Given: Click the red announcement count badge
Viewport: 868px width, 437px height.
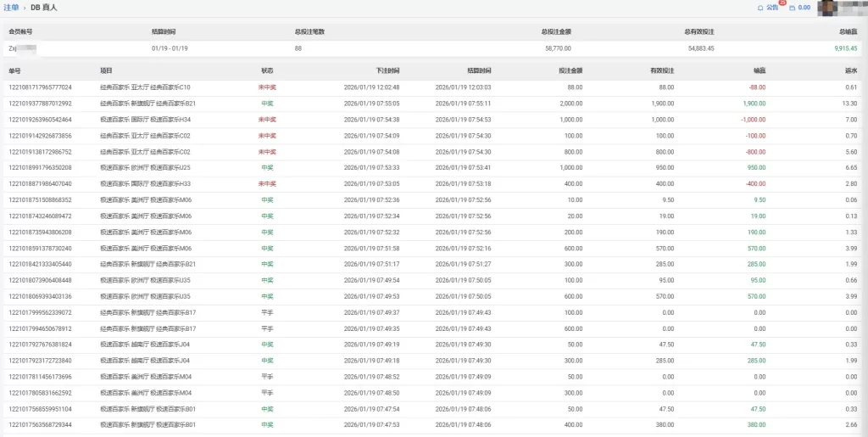Looking at the screenshot, I should click(x=782, y=3).
